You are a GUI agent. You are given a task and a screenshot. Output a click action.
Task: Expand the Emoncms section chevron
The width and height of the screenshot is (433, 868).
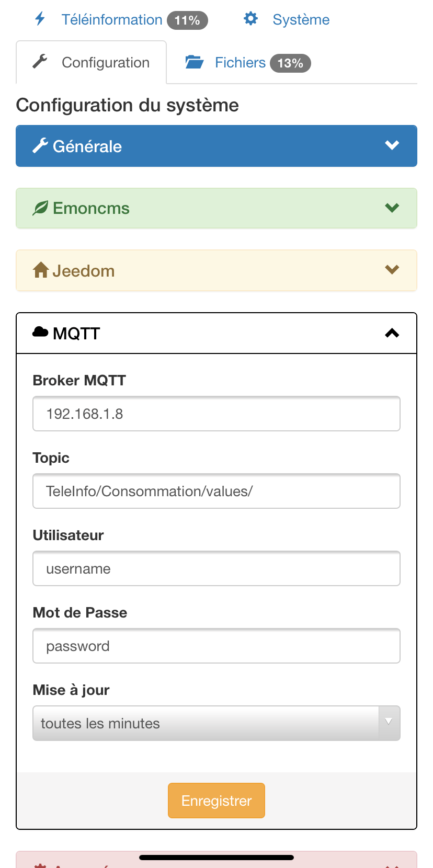(x=392, y=208)
